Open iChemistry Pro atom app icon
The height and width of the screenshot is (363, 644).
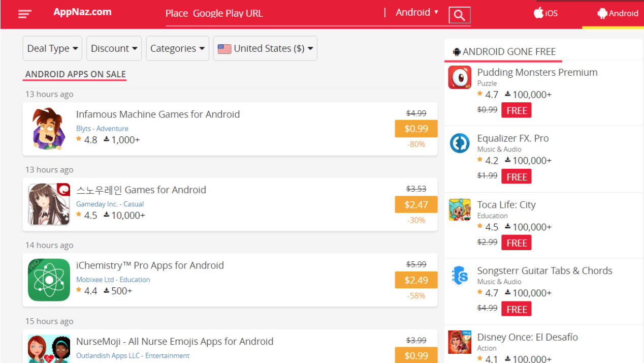49,280
